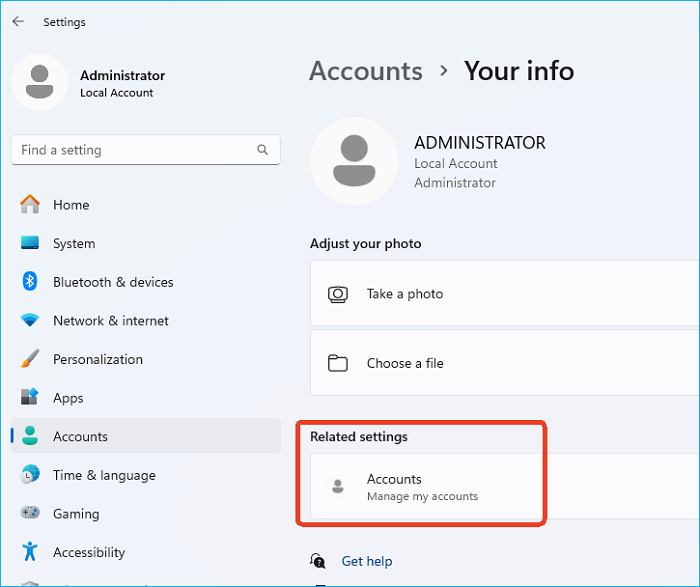Click the Get help link
Viewport: 700px width, 587px height.
coord(366,561)
